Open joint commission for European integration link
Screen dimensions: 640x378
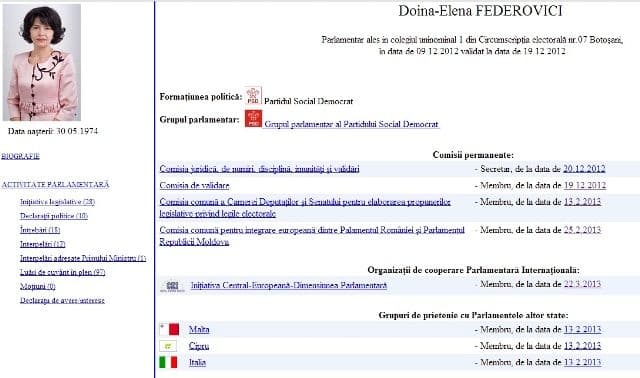tap(312, 236)
